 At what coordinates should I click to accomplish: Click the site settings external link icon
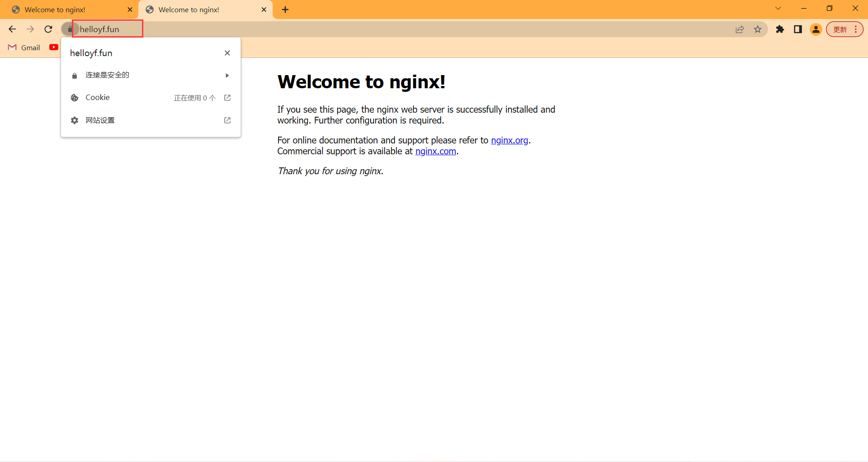click(227, 120)
